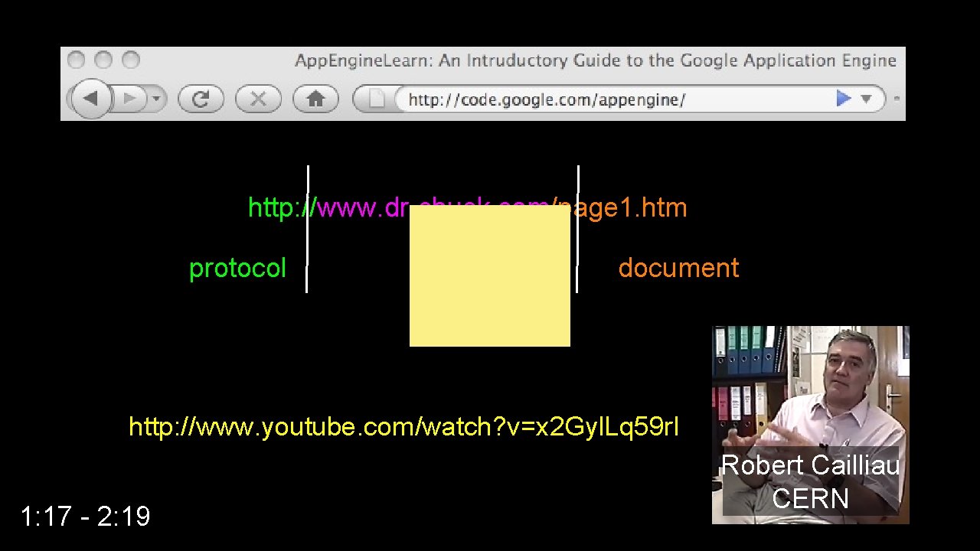Image resolution: width=980 pixels, height=551 pixels.
Task: Open the yellow YouTube watch link
Action: [403, 427]
